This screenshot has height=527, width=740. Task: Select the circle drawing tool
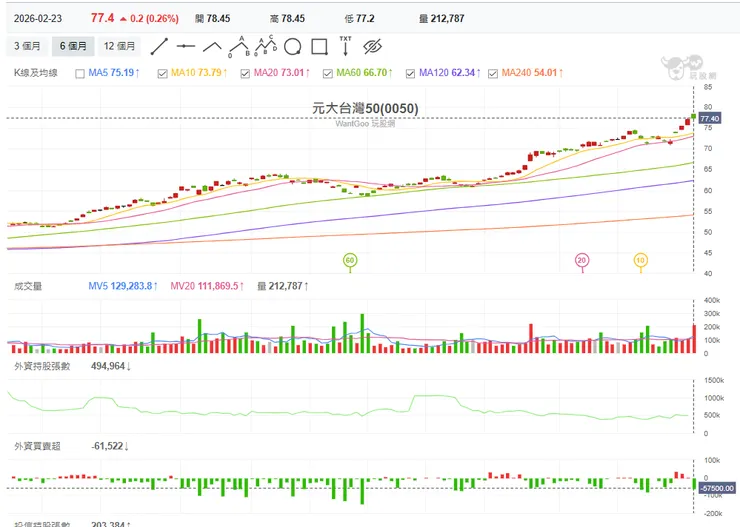click(293, 47)
